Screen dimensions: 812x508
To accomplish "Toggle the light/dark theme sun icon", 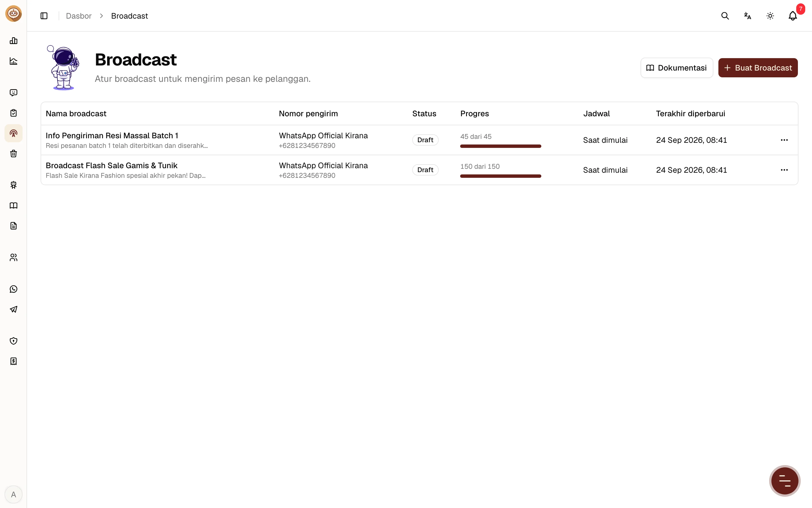I will pyautogui.click(x=770, y=16).
